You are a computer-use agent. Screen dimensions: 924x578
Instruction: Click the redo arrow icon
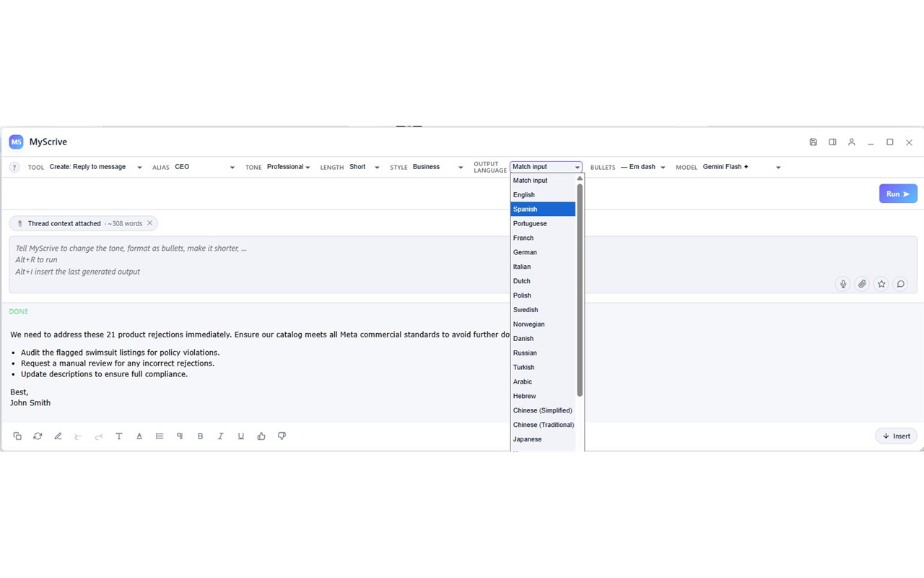pyautogui.click(x=99, y=436)
